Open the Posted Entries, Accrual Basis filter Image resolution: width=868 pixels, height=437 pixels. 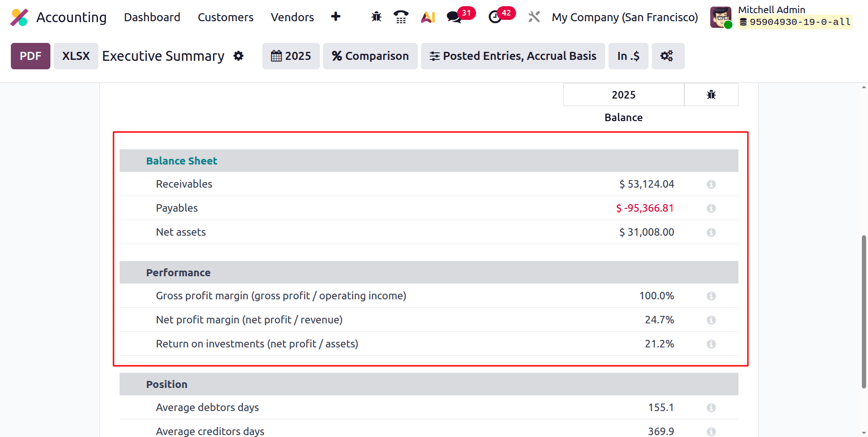512,56
